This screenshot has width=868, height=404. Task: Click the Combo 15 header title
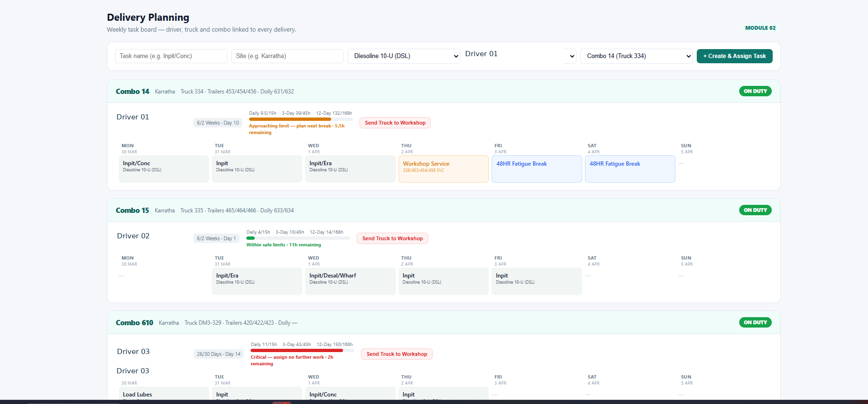(x=133, y=210)
